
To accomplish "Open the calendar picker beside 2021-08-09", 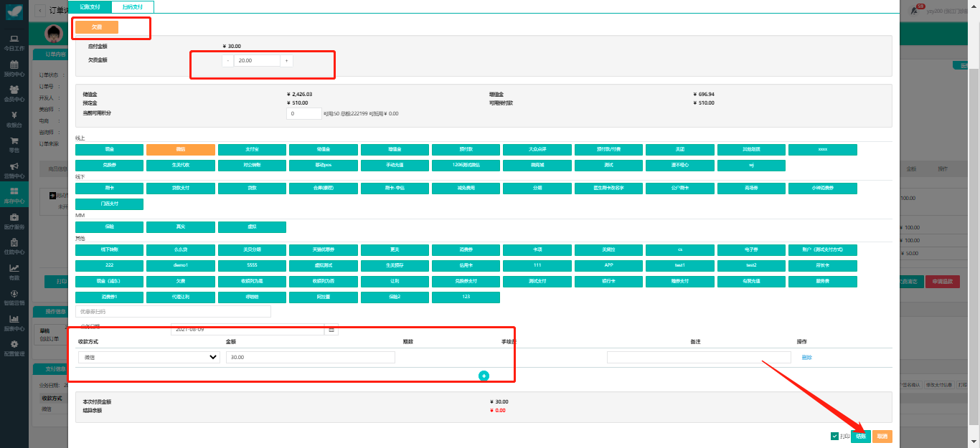I will coord(331,329).
